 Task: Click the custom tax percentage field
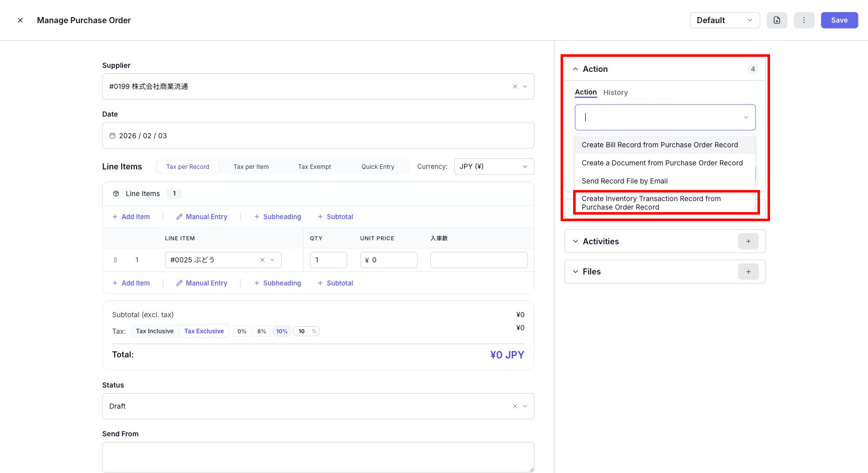[306, 331]
